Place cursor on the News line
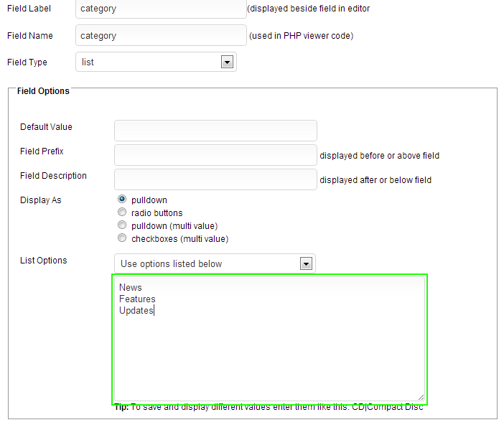Viewport: 504px width, 430px height. point(131,287)
